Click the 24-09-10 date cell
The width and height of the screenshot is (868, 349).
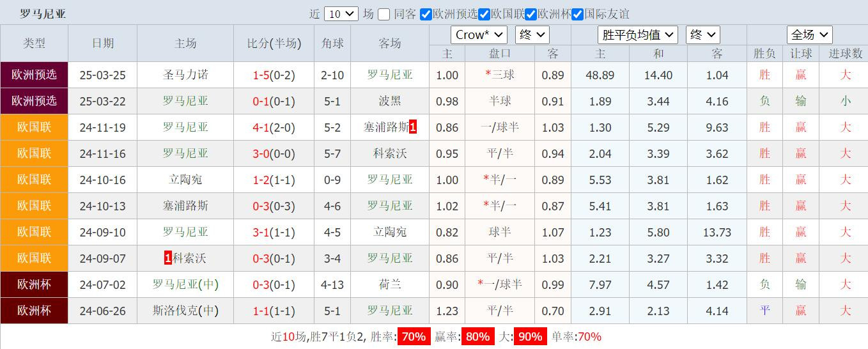coord(103,232)
